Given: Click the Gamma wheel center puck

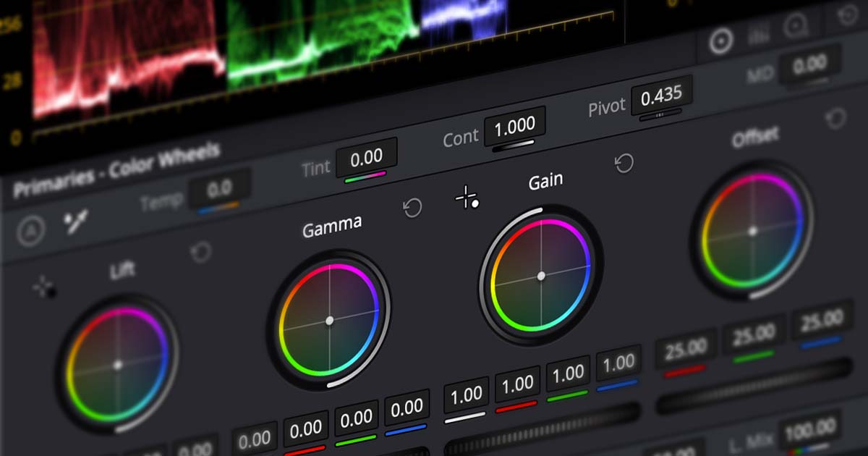Looking at the screenshot, I should 330,321.
